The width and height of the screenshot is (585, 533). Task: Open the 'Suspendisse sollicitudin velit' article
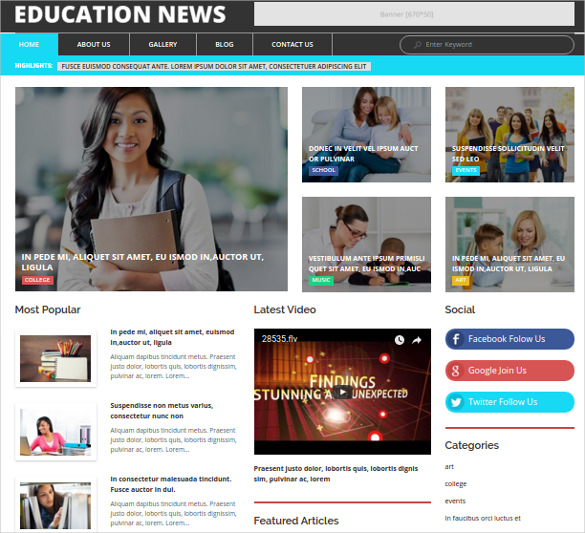[x=508, y=154]
